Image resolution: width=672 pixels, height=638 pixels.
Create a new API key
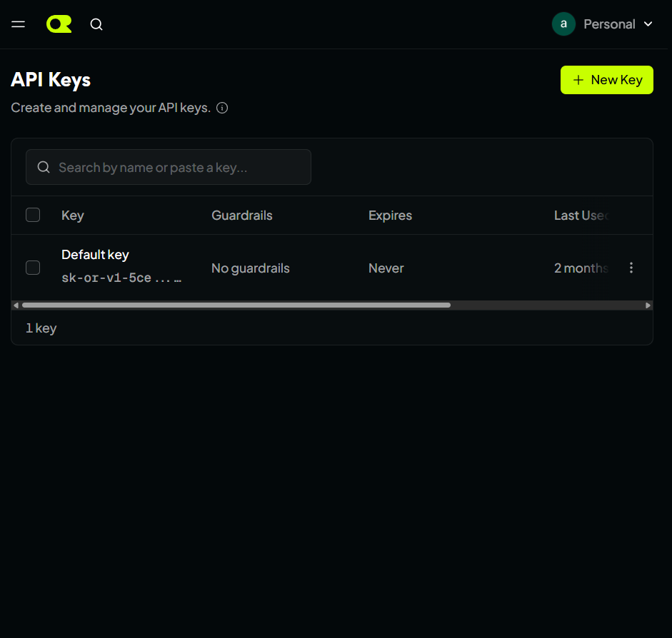[x=607, y=80]
